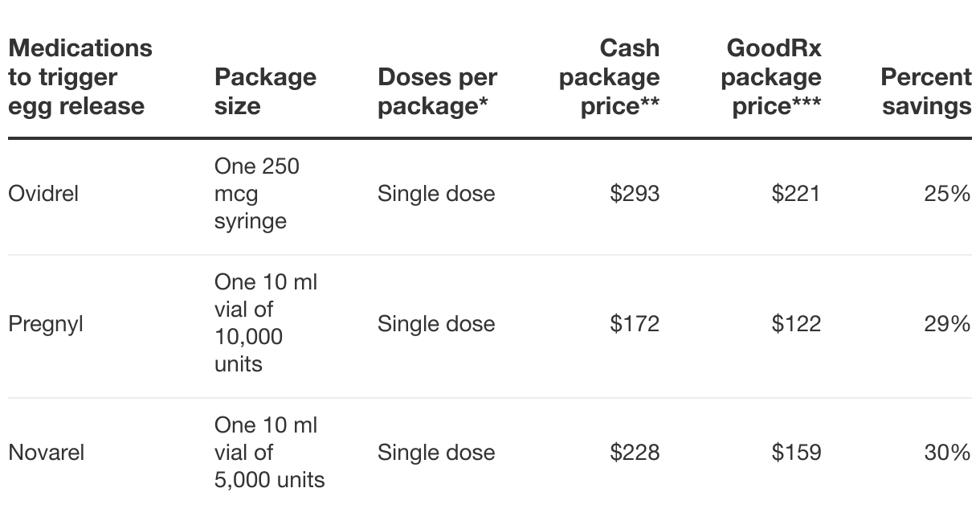
Task: Select Pregnyl's $172 cash price
Action: click(x=635, y=324)
